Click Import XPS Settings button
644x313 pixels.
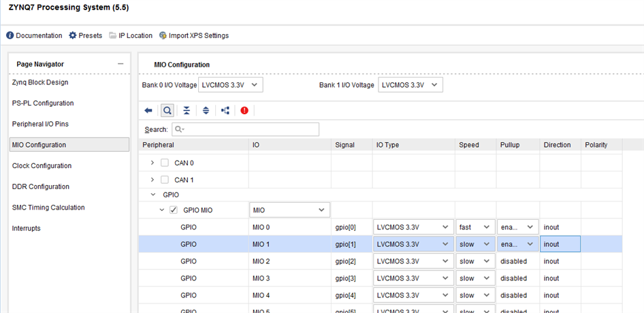[194, 35]
